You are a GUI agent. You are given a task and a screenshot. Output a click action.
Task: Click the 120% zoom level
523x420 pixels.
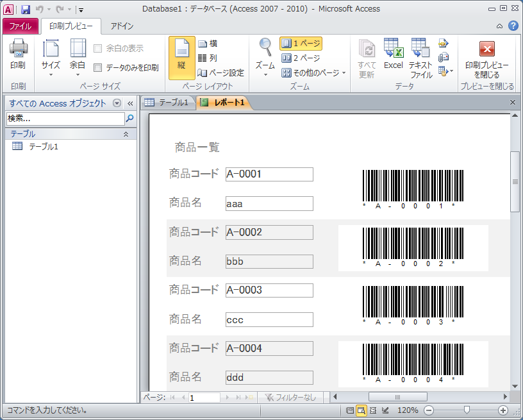[408, 410]
